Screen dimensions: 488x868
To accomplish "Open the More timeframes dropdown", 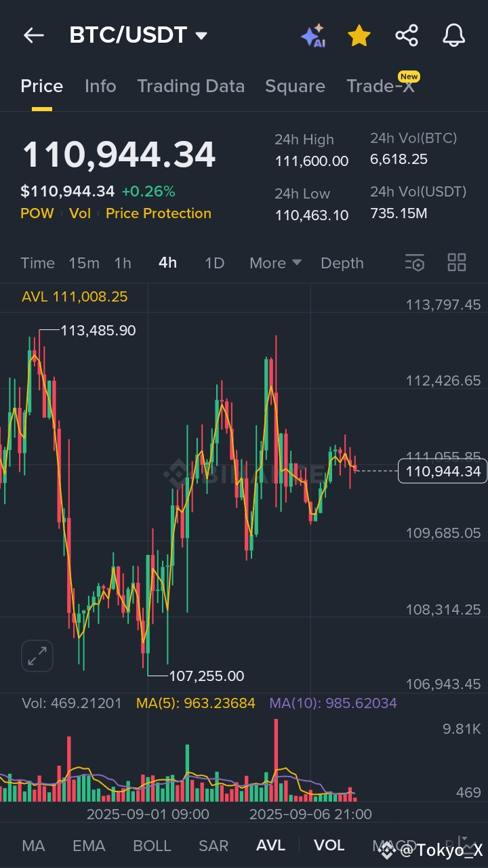I will coord(275,263).
